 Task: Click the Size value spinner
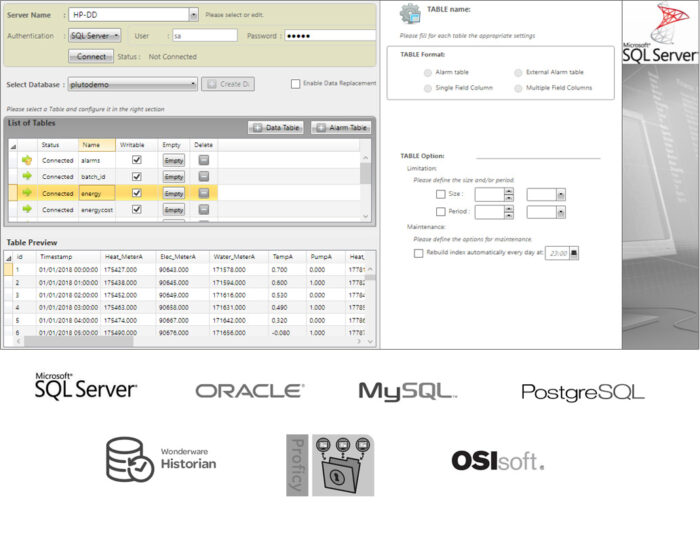point(508,194)
